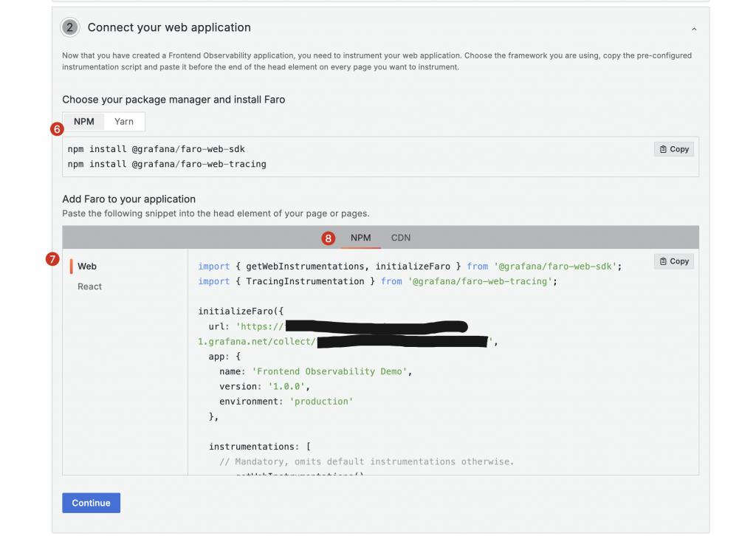The width and height of the screenshot is (756, 536).
Task: Click the 'npm install @grafana/faro-web-sdk' line
Action: 157,149
